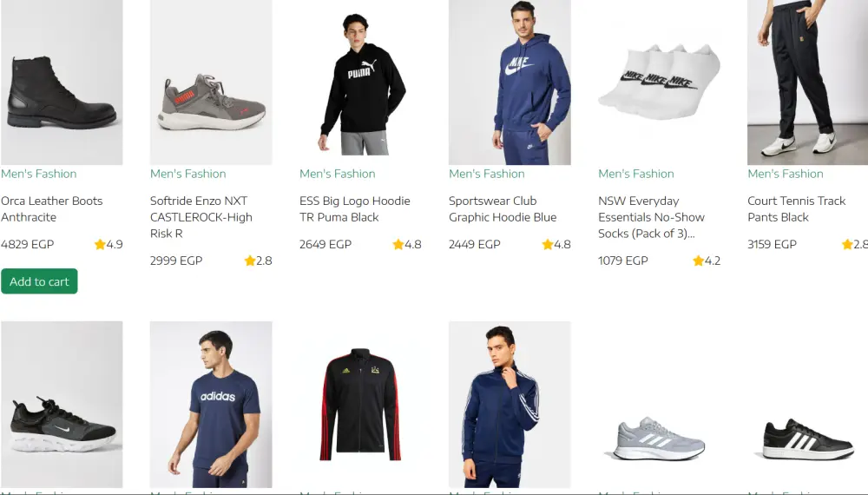Click the star icon beside 4.2 rating
The height and width of the screenshot is (495, 868).
[698, 261]
